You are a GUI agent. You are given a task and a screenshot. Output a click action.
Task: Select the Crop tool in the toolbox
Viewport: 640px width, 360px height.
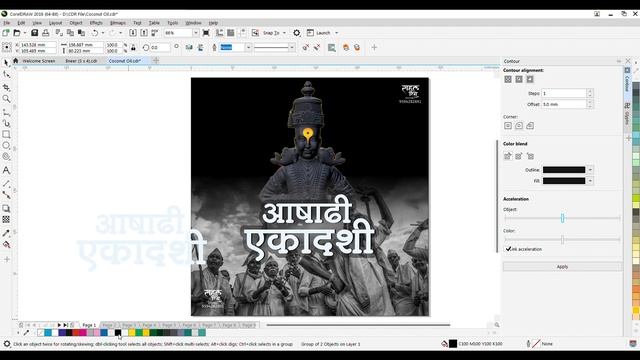6,87
